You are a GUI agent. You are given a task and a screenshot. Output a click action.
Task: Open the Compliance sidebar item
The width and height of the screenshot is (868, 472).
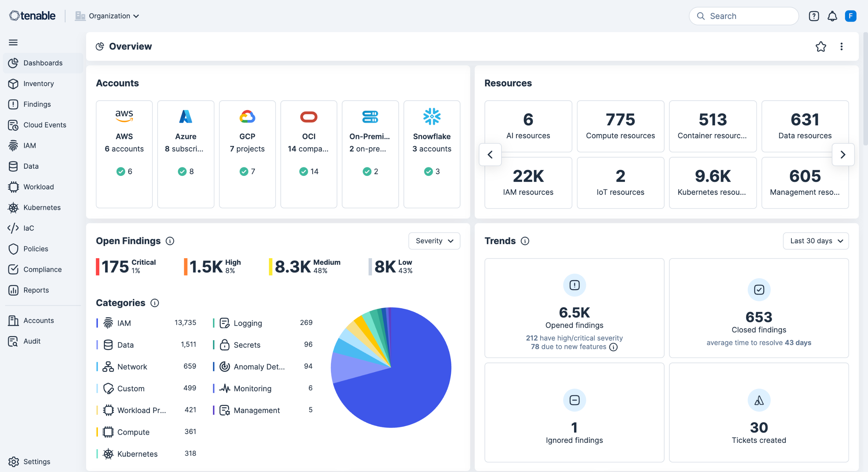(x=42, y=269)
